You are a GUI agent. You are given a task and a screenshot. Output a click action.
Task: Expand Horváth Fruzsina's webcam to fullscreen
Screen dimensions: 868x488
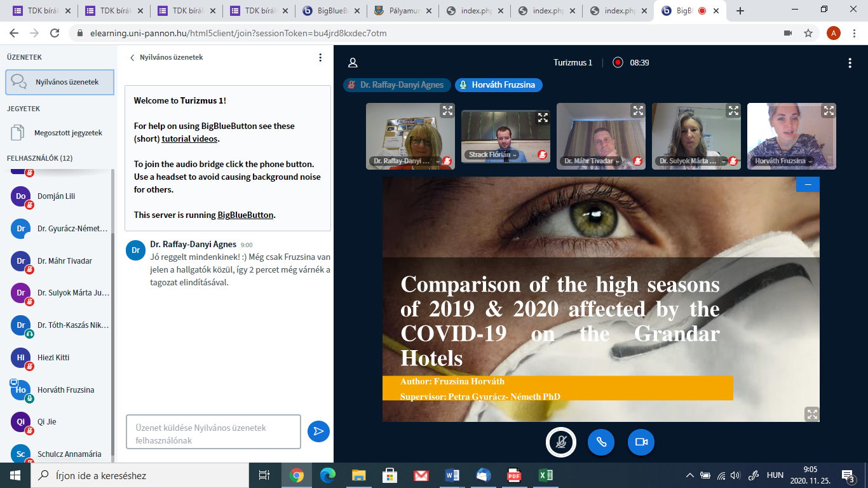[829, 111]
